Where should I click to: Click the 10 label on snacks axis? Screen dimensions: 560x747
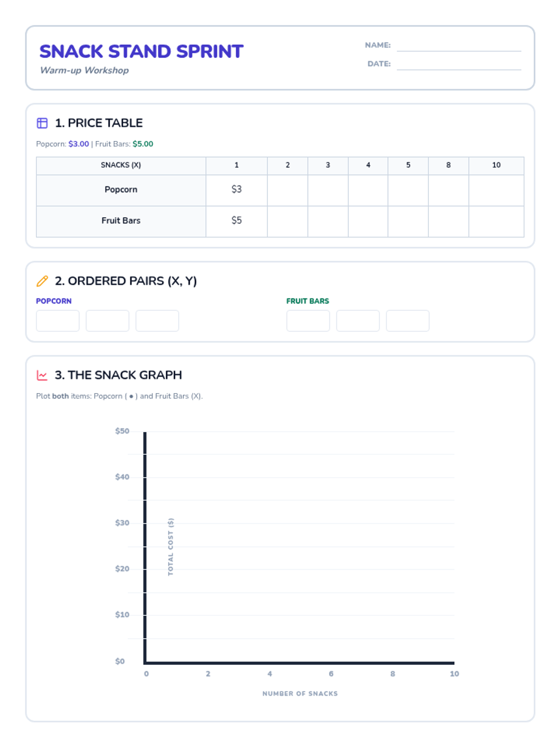454,674
